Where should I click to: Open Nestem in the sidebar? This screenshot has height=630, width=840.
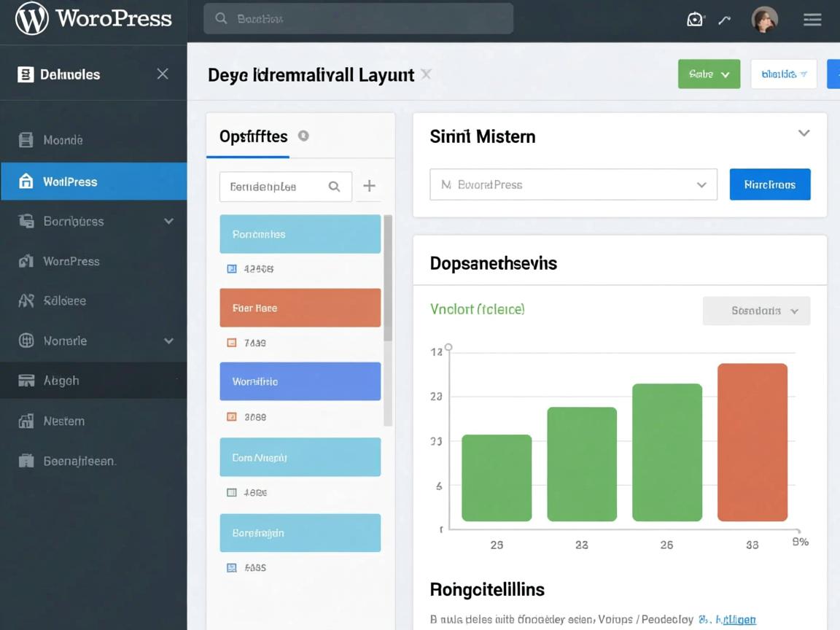[x=63, y=421]
